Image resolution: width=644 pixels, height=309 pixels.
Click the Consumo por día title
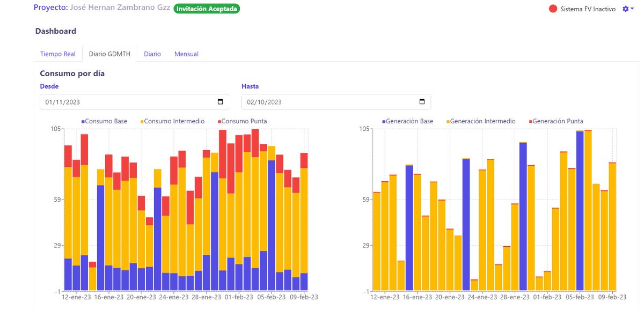[x=72, y=73]
